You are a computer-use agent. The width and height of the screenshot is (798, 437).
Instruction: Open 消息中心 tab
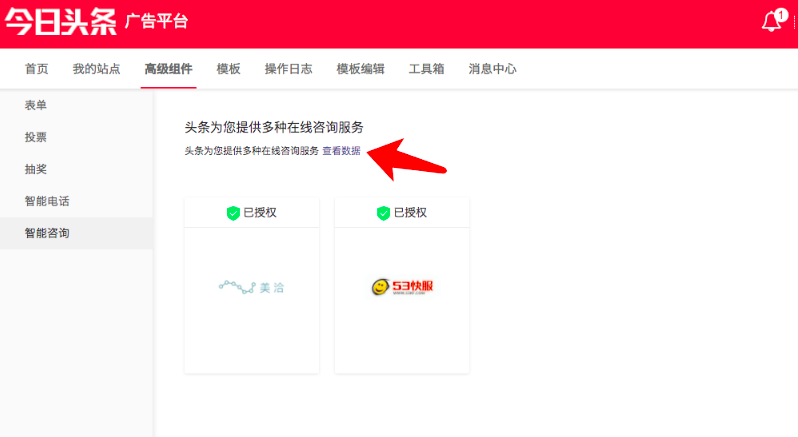tap(492, 69)
